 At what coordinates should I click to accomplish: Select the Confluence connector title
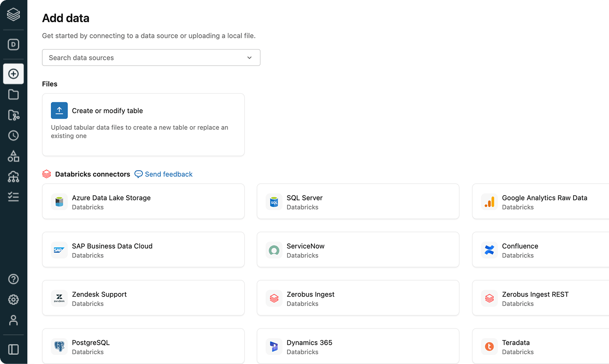tap(520, 246)
